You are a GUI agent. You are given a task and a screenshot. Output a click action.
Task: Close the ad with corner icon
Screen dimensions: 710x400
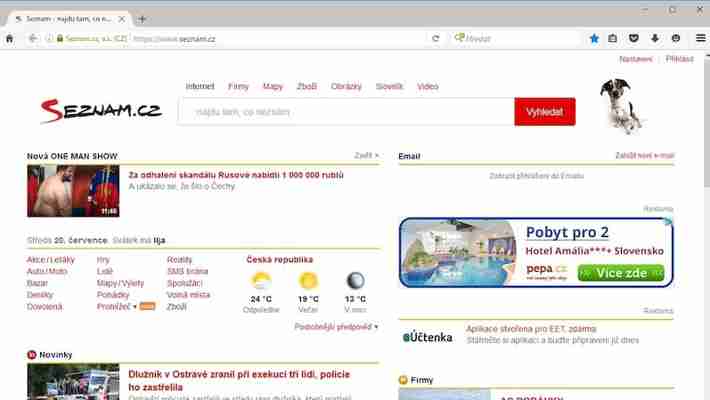668,222
